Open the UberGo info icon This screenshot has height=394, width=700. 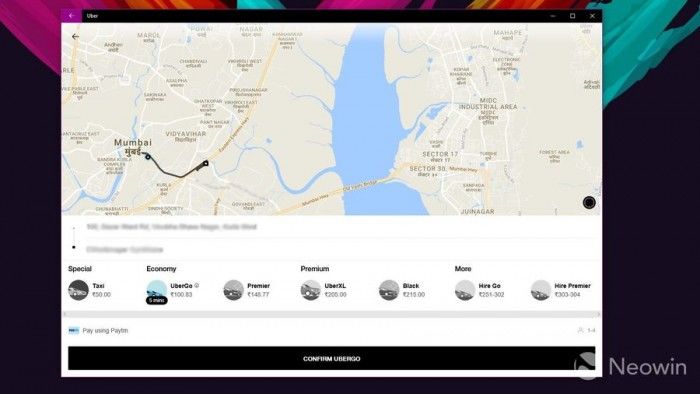point(196,285)
